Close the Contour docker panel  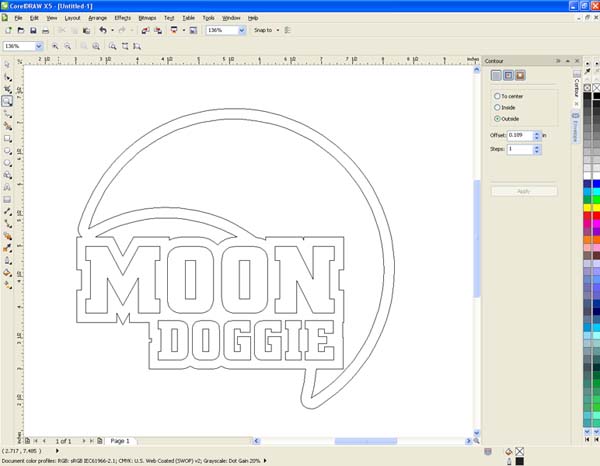[x=577, y=61]
